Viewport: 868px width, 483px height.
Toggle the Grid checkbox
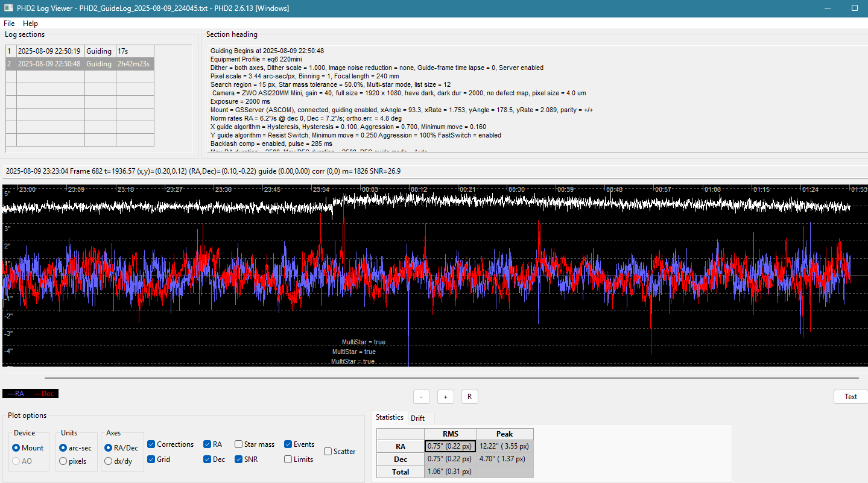click(x=159, y=459)
